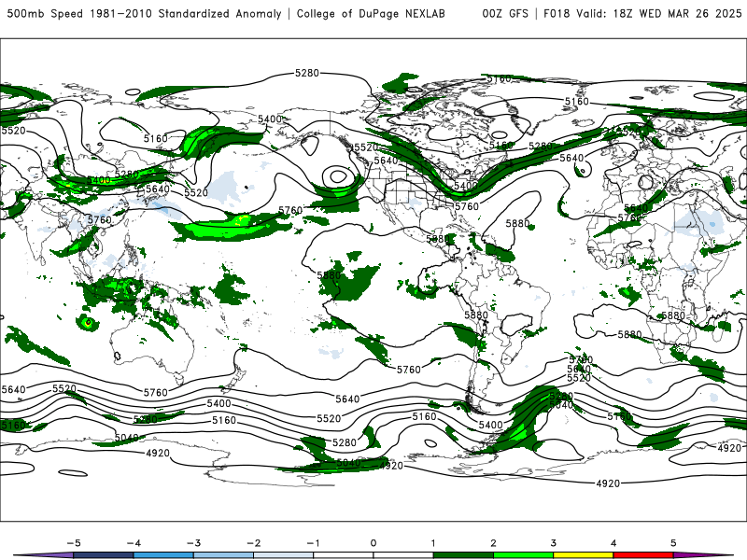The width and height of the screenshot is (747, 560).
Task: Click the title '500mb Speed 1981-2010 Standardized Anomaly'
Action: (144, 13)
